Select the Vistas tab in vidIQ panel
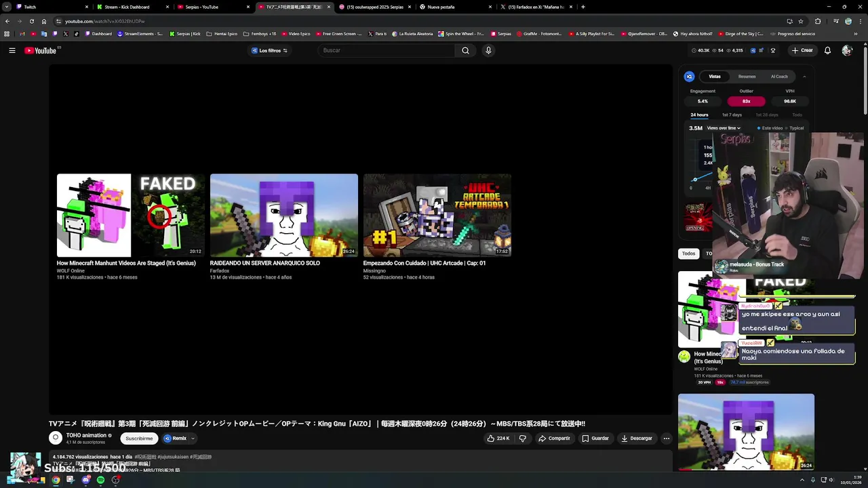The height and width of the screenshot is (488, 868). [715, 77]
